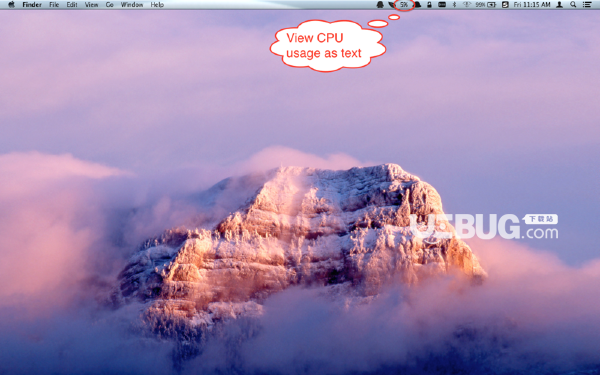The height and width of the screenshot is (375, 600).
Task: Click the bell notification icon in menu bar
Action: 418,5
